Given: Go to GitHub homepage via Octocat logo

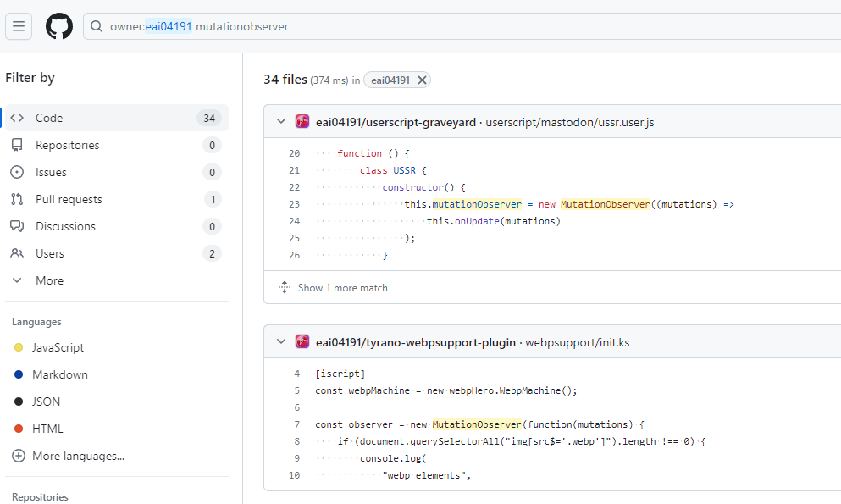Looking at the screenshot, I should coord(59,26).
